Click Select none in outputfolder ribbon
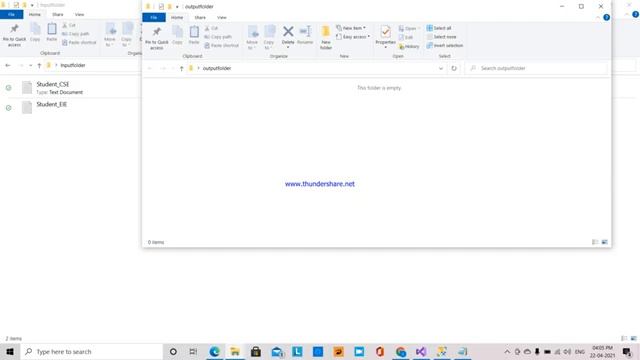This screenshot has width=640, height=360. [441, 37]
